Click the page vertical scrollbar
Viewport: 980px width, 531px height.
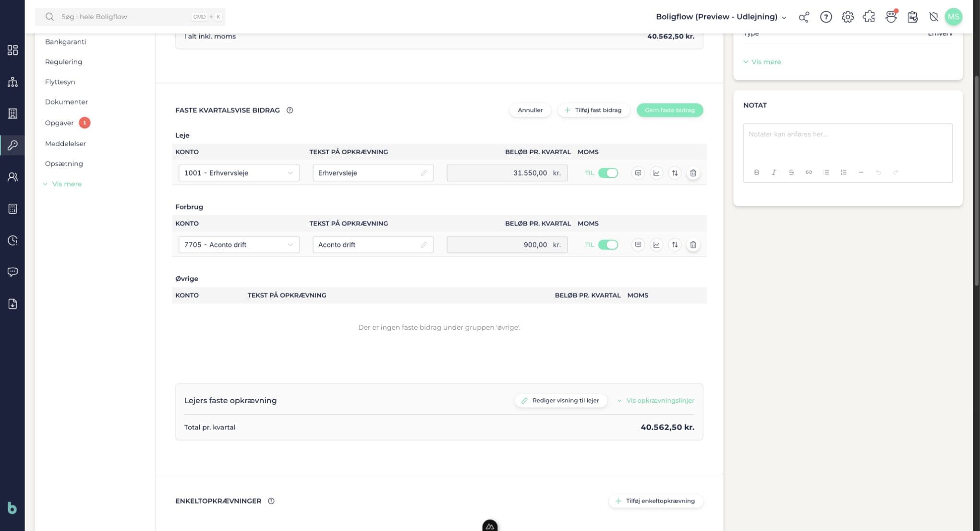[x=976, y=182]
